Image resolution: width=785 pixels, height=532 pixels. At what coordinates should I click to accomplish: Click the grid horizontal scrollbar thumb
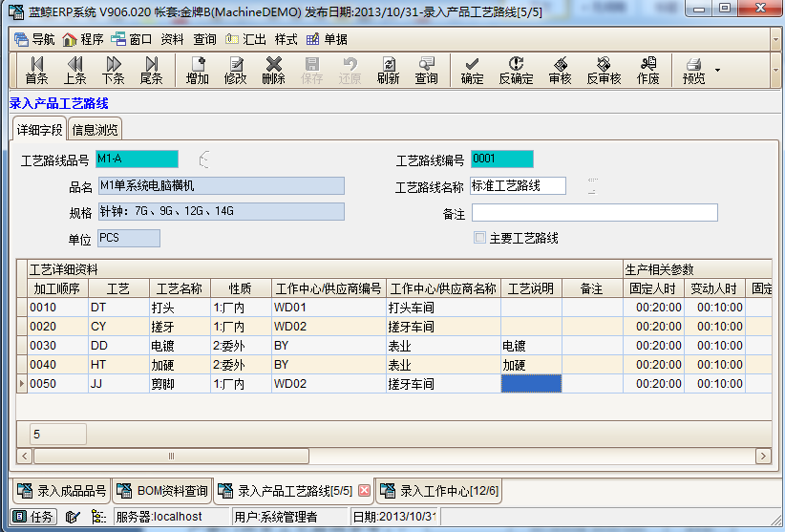pos(171,456)
